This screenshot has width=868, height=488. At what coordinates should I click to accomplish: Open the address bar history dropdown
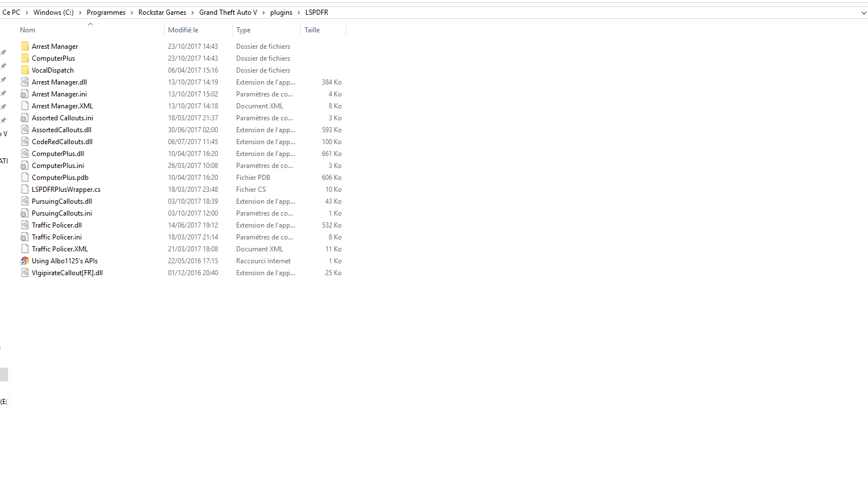(863, 12)
